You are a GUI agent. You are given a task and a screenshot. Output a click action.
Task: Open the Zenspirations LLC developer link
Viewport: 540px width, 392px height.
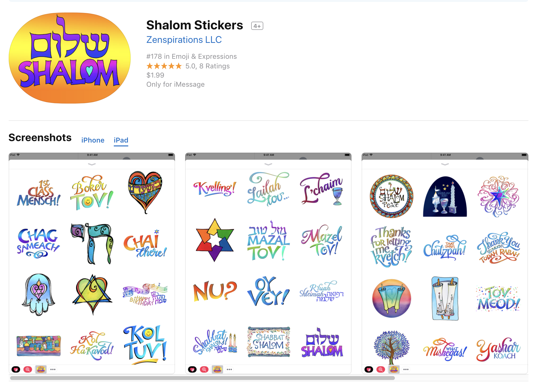tap(184, 40)
